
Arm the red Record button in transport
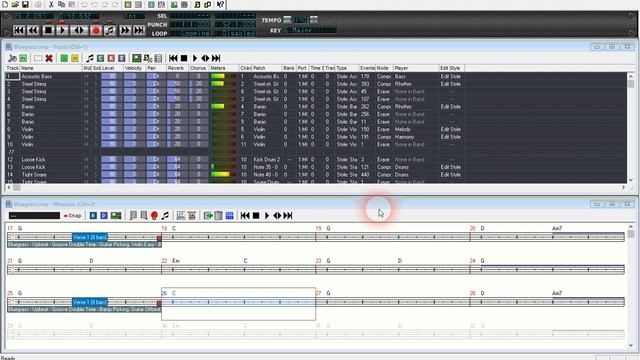tap(96, 30)
